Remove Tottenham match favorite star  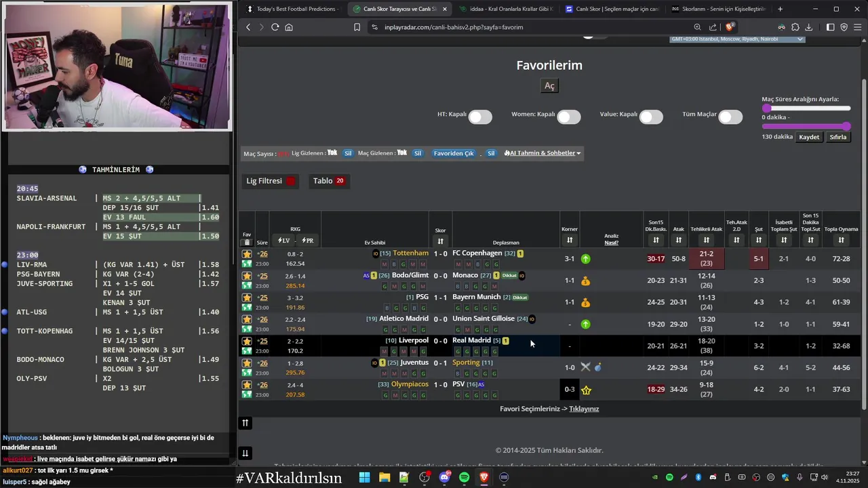[247, 254]
